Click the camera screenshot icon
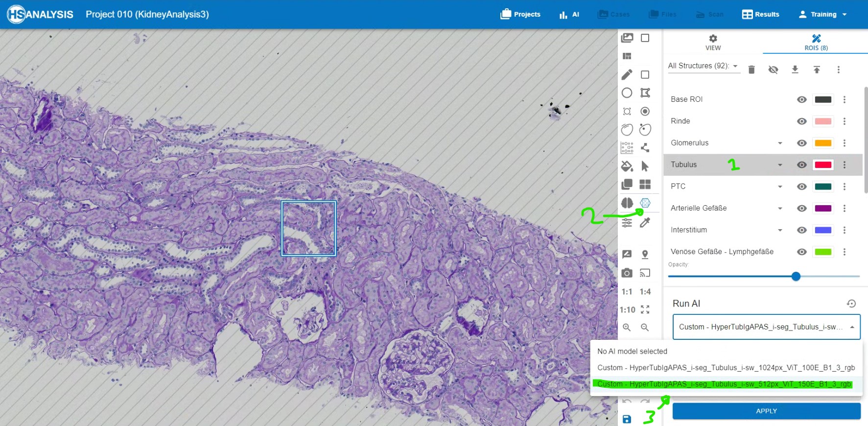The height and width of the screenshot is (426, 868). pos(627,273)
